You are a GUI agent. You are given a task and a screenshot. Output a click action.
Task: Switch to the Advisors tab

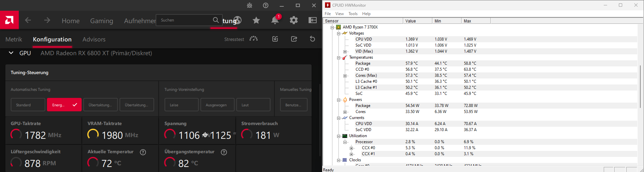94,39
